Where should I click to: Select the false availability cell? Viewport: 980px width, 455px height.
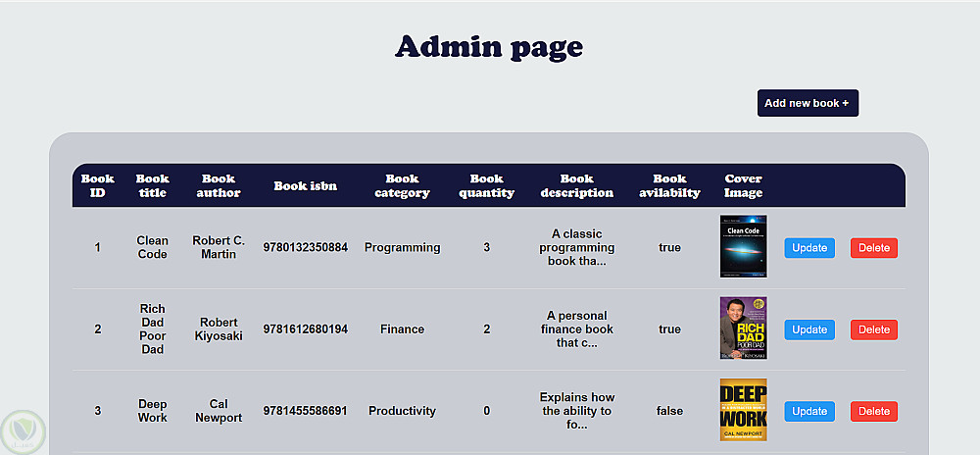point(669,411)
